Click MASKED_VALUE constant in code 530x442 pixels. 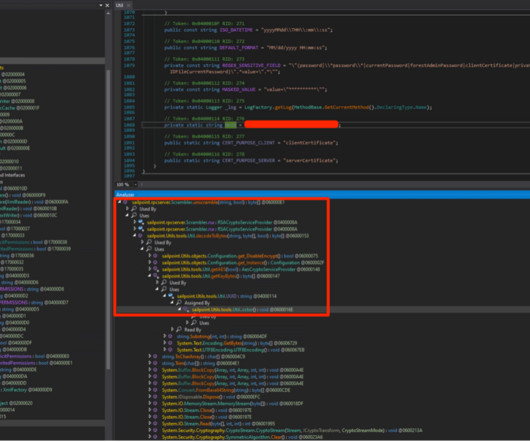coord(239,90)
